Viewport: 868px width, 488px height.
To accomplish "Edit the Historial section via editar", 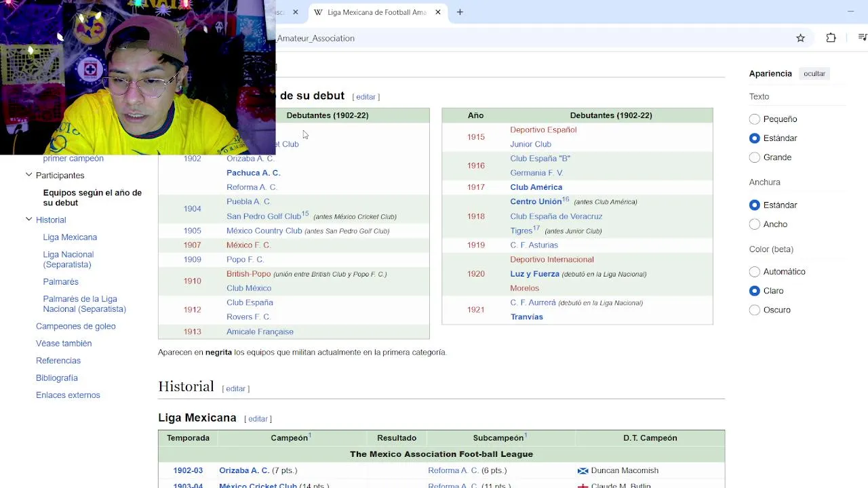I will click(235, 389).
